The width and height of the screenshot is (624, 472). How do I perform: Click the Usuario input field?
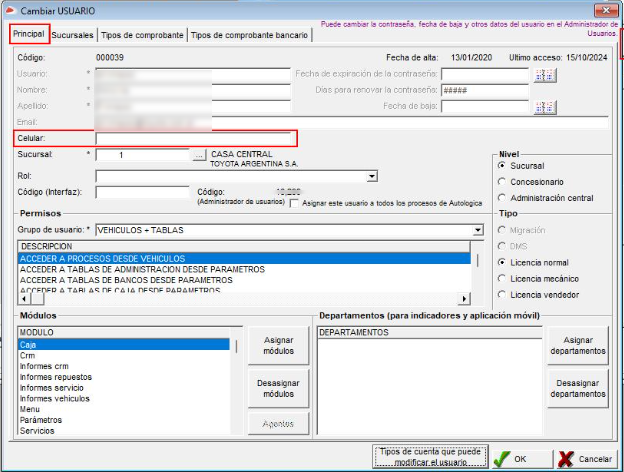[x=193, y=74]
